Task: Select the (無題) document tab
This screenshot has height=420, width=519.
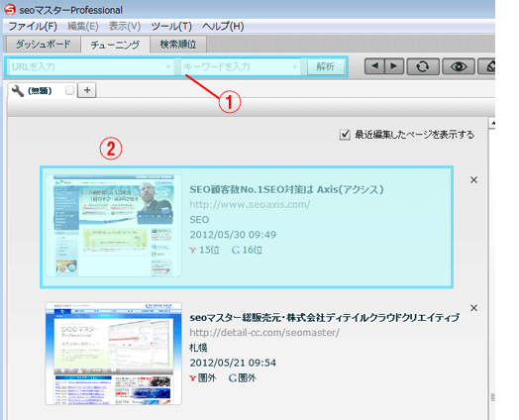Action: (42, 90)
